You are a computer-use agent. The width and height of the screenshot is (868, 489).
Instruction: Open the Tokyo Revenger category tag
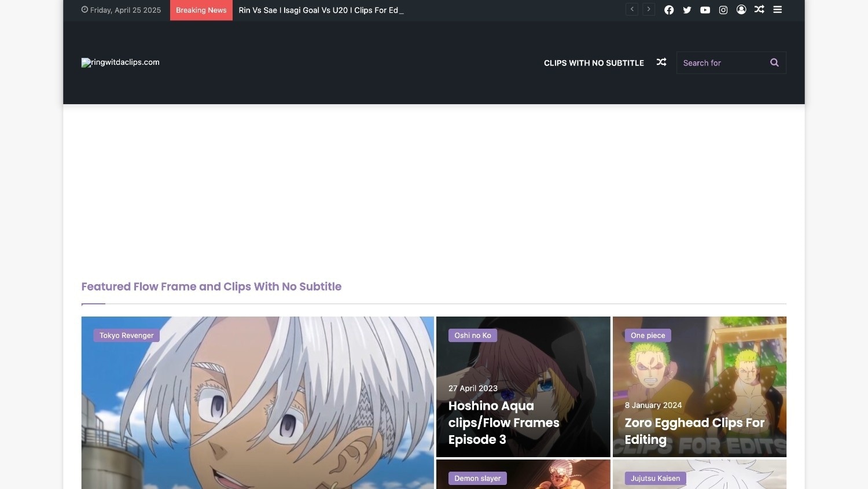pos(127,336)
